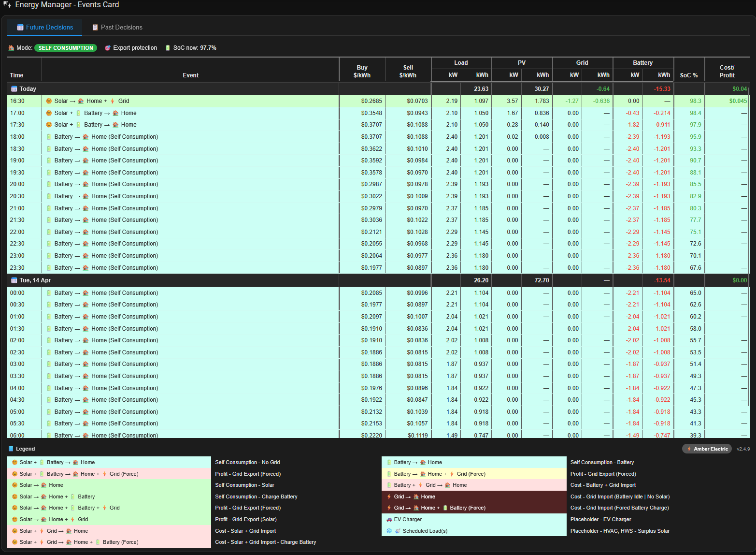The image size is (756, 555).
Task: Click the calendar icon beside Tue, 14 Apr
Action: (x=14, y=280)
